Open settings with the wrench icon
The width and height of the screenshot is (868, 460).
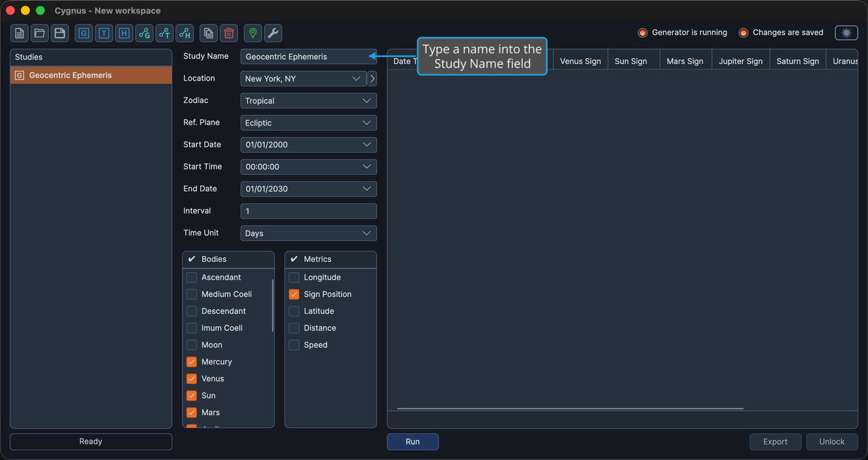click(x=273, y=33)
